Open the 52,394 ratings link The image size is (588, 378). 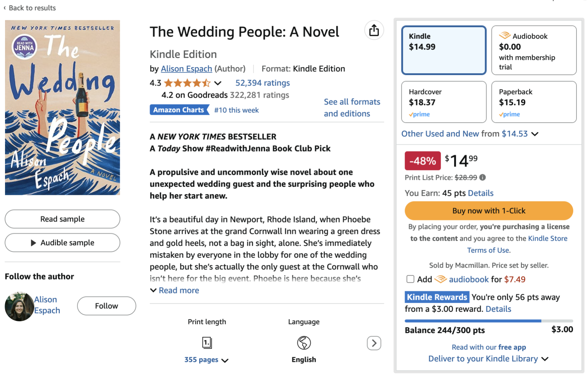coord(263,83)
